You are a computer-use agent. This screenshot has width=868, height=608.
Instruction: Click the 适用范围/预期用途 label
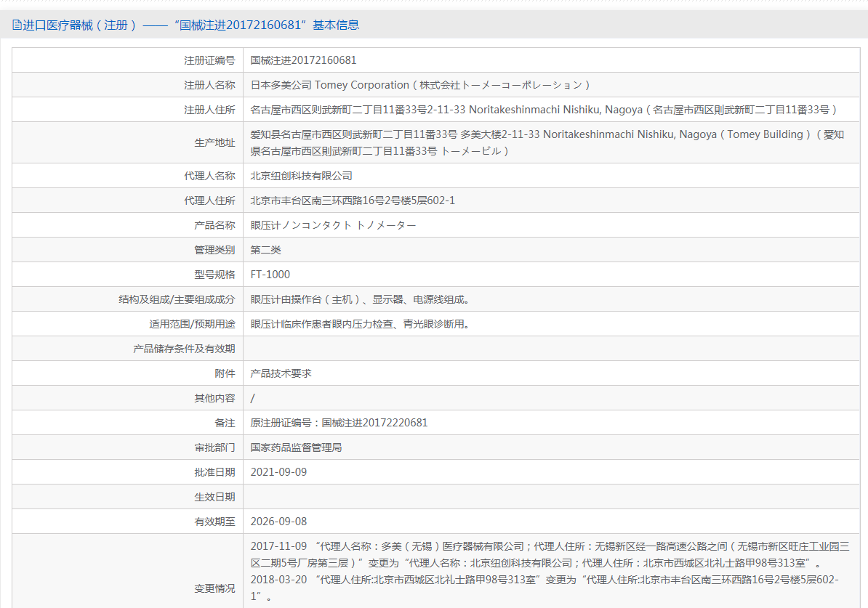coord(192,324)
